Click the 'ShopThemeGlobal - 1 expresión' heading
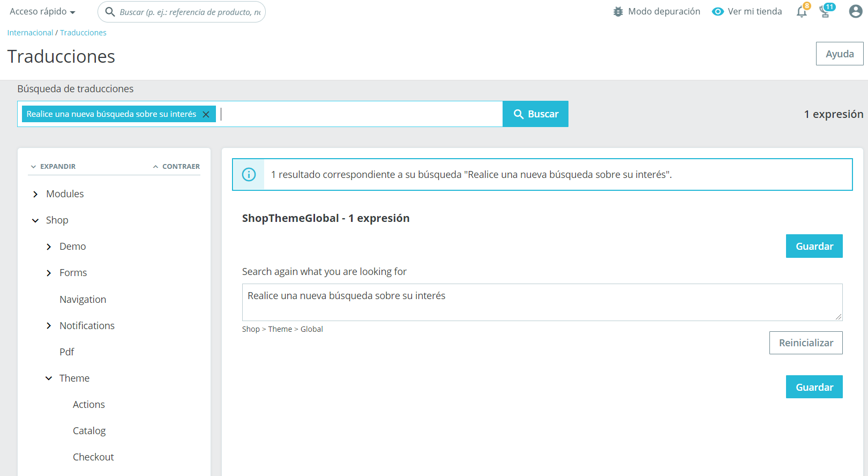 326,218
